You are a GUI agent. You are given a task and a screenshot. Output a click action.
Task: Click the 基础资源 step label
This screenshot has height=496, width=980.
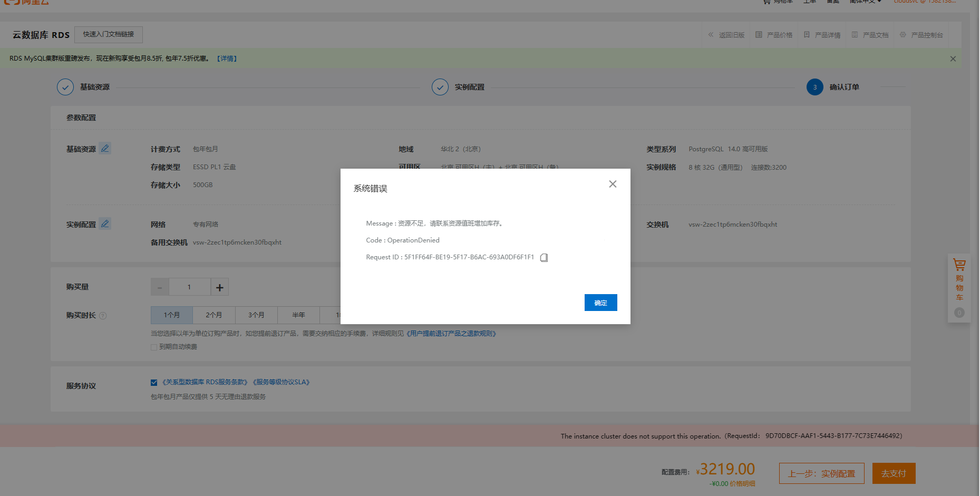95,87
